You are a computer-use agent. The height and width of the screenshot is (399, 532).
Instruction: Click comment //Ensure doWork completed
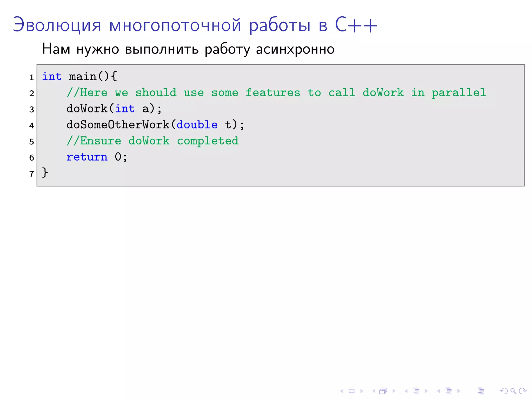click(x=152, y=141)
